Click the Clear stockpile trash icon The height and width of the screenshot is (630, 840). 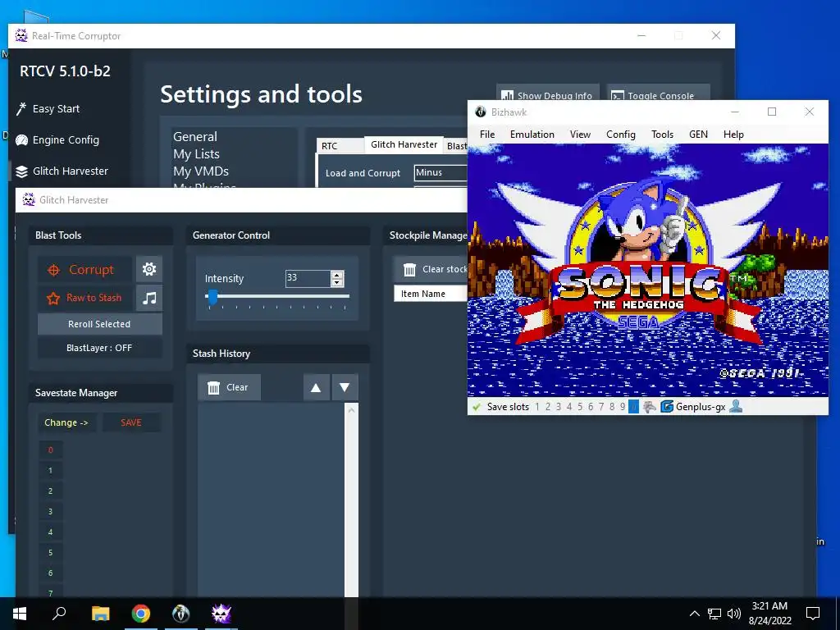point(409,269)
